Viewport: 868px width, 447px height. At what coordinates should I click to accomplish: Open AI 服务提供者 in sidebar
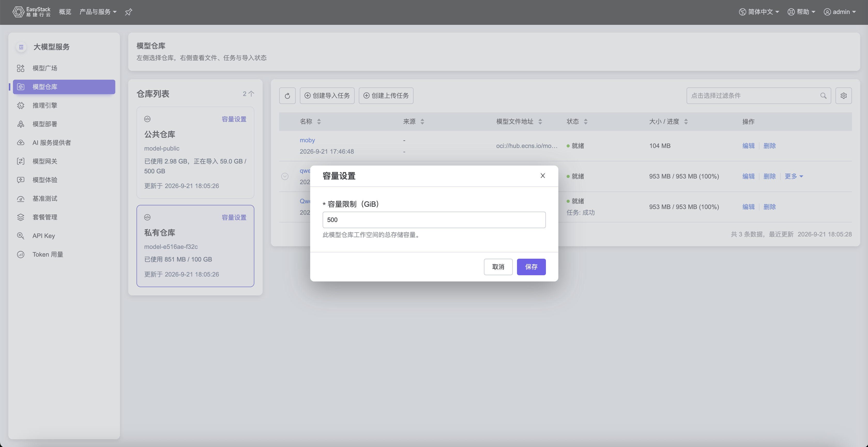(64, 143)
